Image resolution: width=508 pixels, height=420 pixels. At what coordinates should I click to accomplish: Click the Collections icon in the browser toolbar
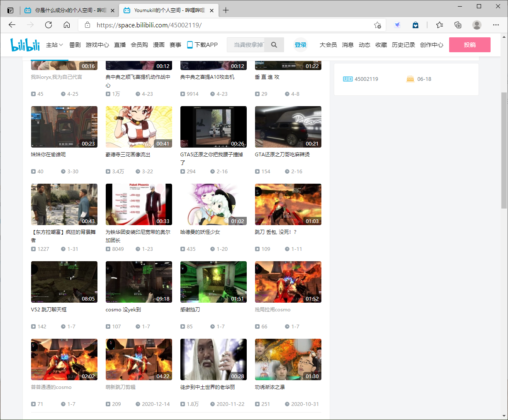pos(457,25)
